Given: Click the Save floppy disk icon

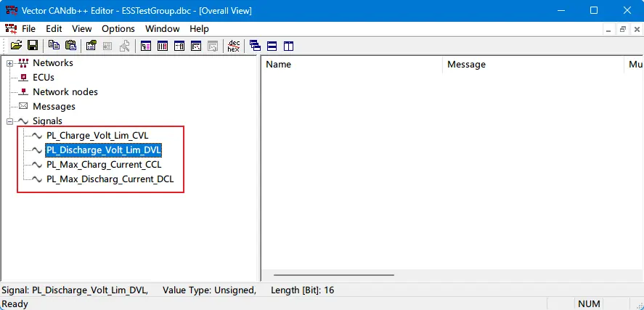Looking at the screenshot, I should pos(33,46).
